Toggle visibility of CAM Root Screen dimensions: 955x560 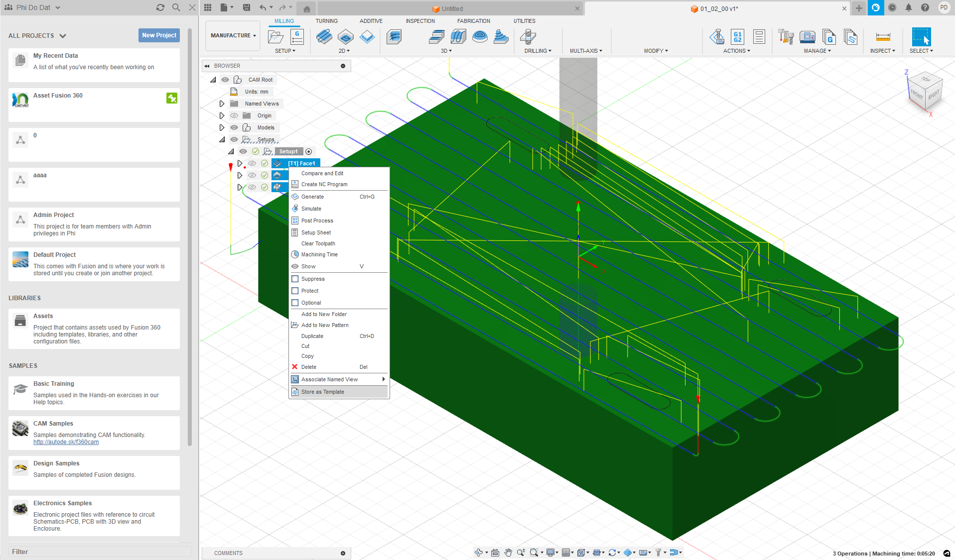pyautogui.click(x=225, y=80)
